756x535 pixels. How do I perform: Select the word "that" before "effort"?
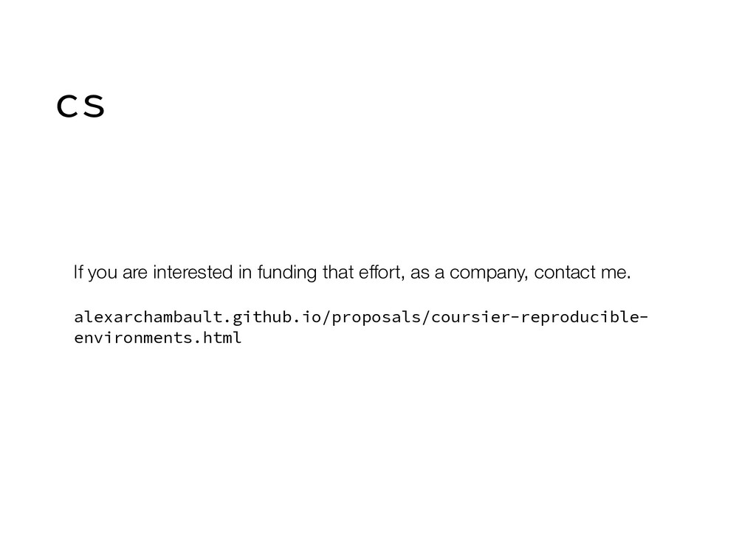pos(338,272)
